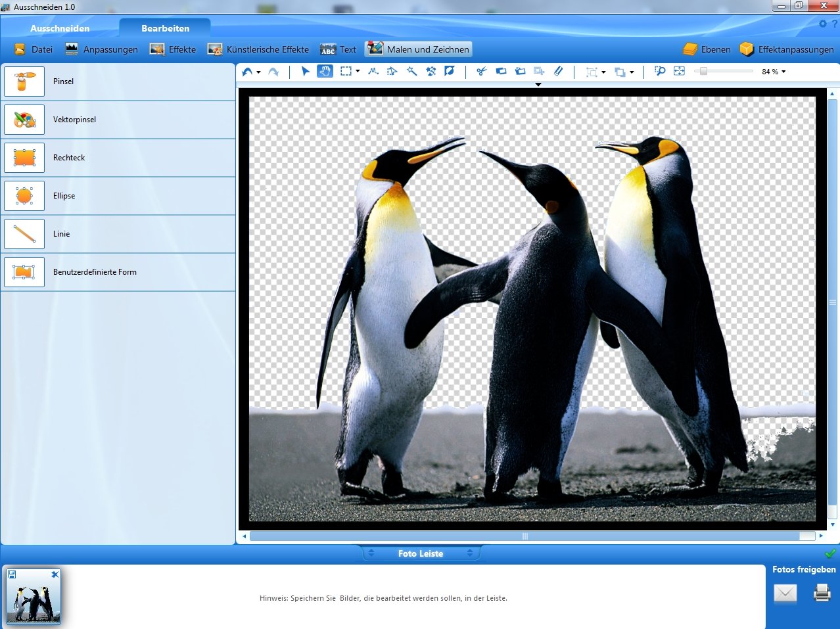
Task: Expand the rectangular selection tool dropdown
Action: pos(358,72)
